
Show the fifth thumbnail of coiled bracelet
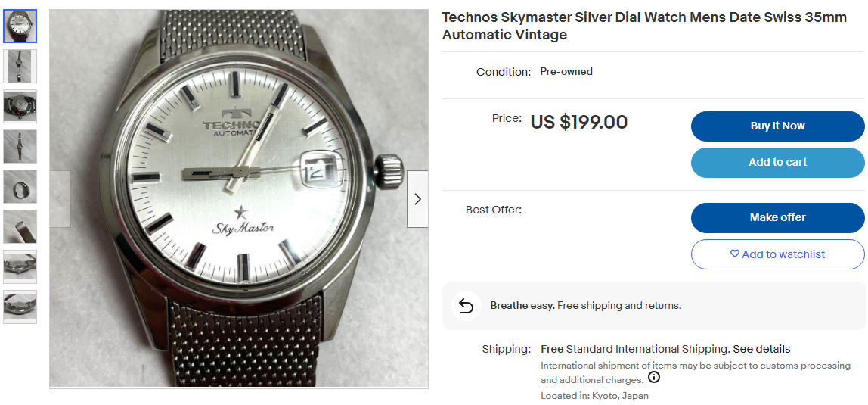[20, 187]
